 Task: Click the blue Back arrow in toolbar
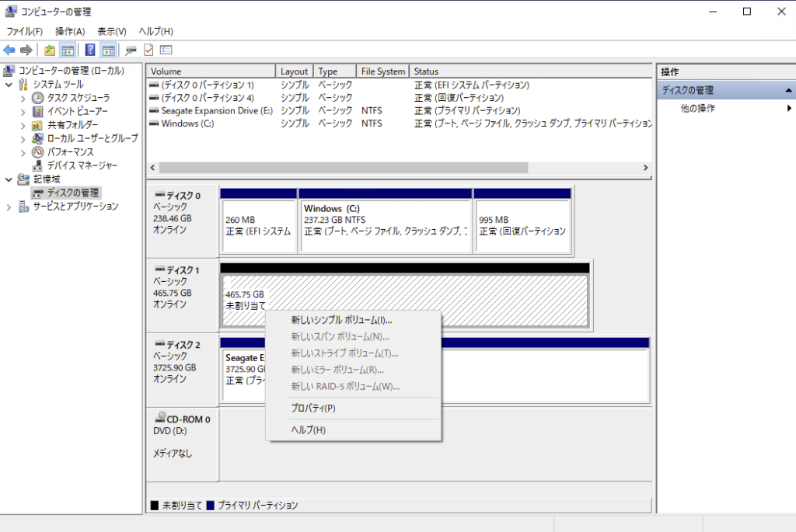pyautogui.click(x=9, y=50)
